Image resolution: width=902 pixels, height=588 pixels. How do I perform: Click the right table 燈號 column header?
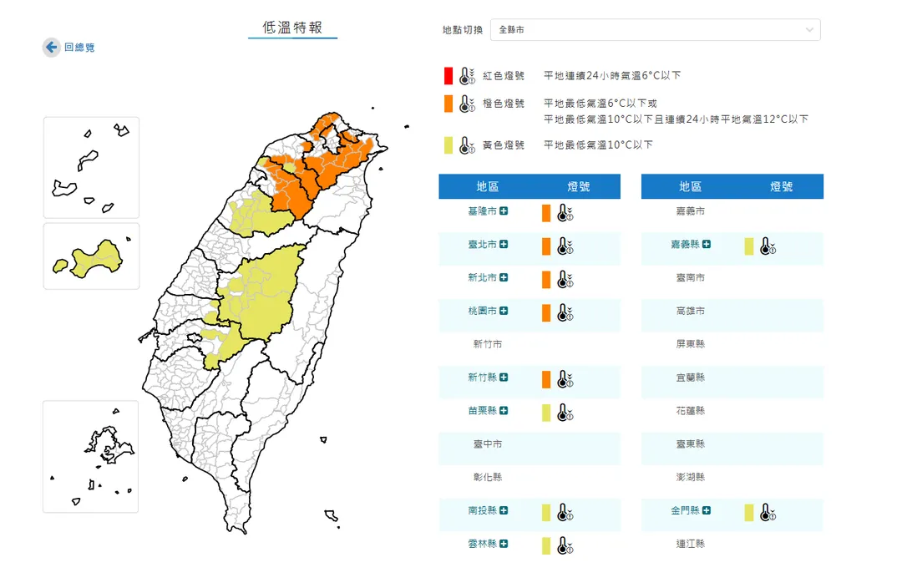coord(781,186)
